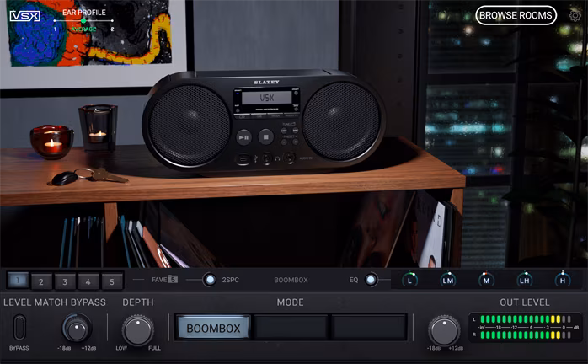Click the empty middle mode slot
This screenshot has width=588, height=364.
(x=291, y=328)
